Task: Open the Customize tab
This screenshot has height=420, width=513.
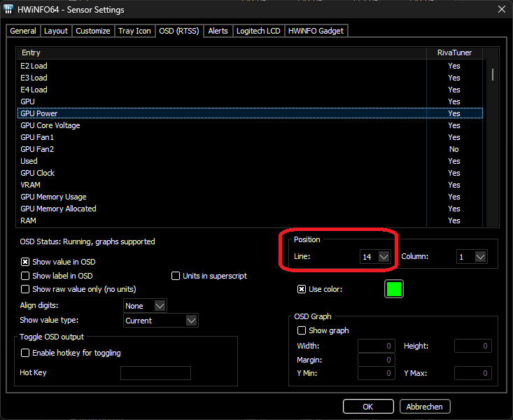Action: [93, 31]
